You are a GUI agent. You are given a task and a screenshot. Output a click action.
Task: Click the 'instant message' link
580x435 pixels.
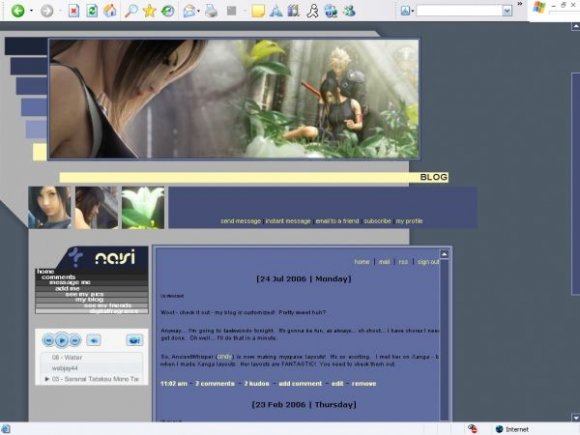tap(288, 221)
